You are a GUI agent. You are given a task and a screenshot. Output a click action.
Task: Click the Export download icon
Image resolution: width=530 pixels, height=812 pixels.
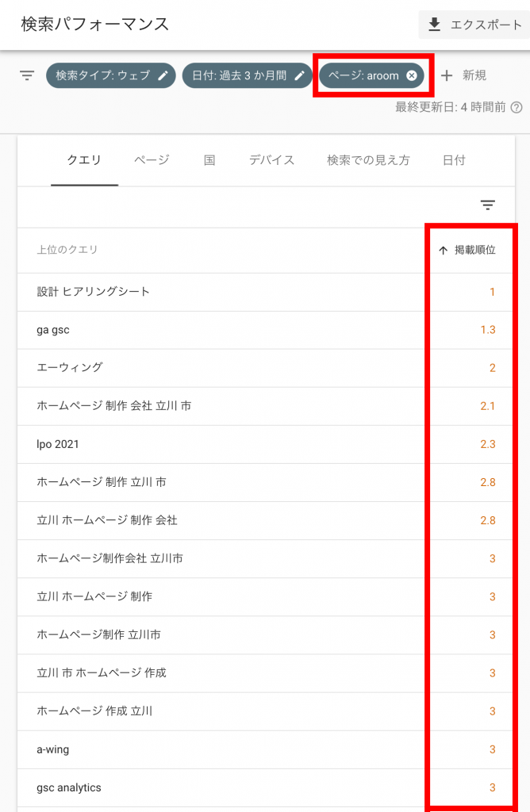coord(434,25)
